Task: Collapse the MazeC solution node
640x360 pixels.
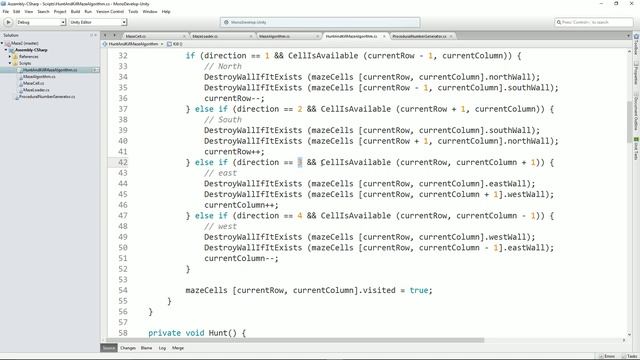Action: 2,43
